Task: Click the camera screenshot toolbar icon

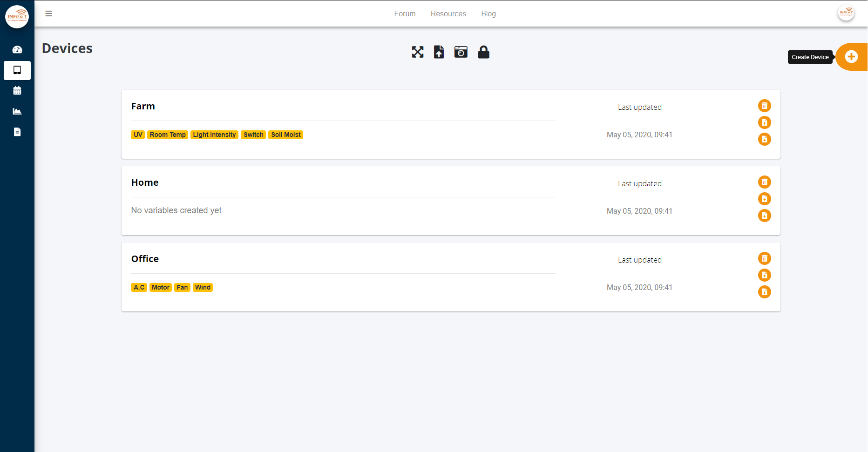Action: 461,52
